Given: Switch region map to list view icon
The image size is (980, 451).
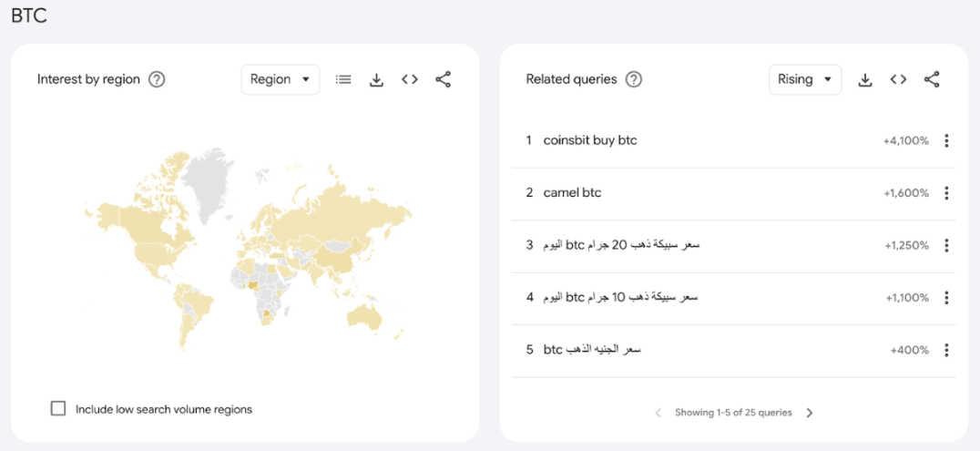Looking at the screenshot, I should 343,79.
